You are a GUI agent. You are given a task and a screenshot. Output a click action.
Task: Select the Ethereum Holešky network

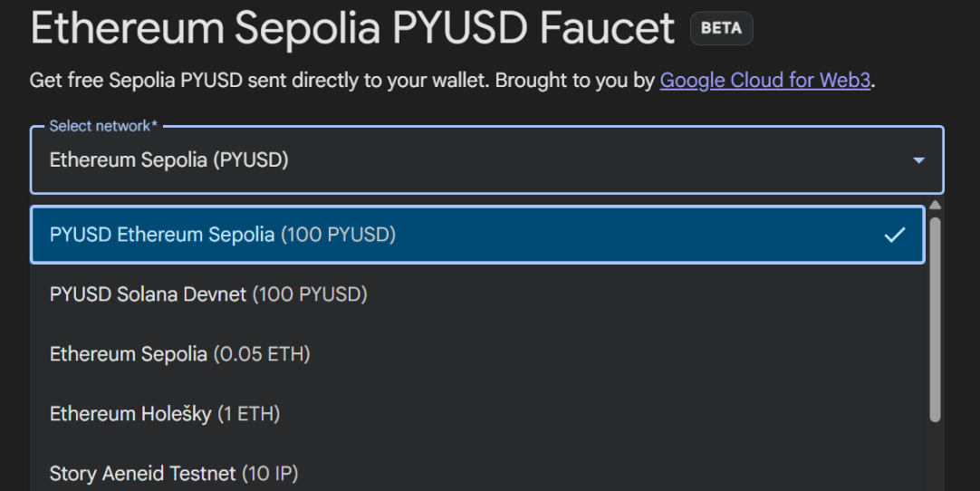[130, 414]
